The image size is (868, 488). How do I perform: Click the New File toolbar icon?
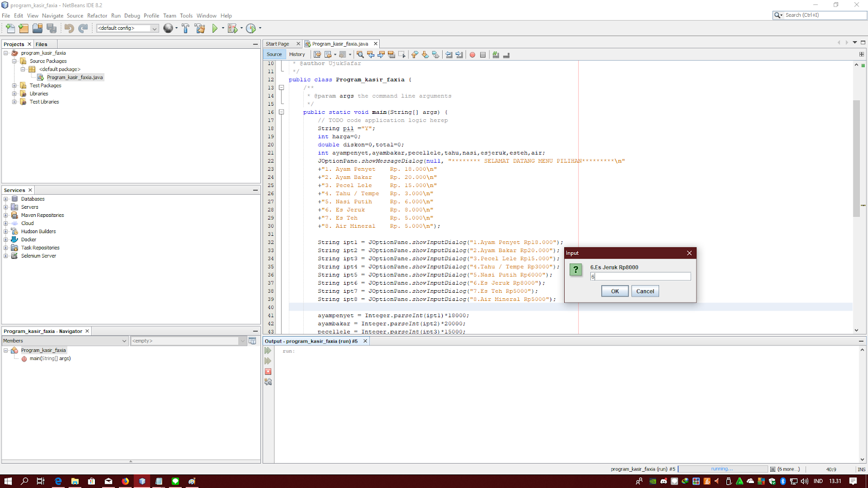pos(10,28)
